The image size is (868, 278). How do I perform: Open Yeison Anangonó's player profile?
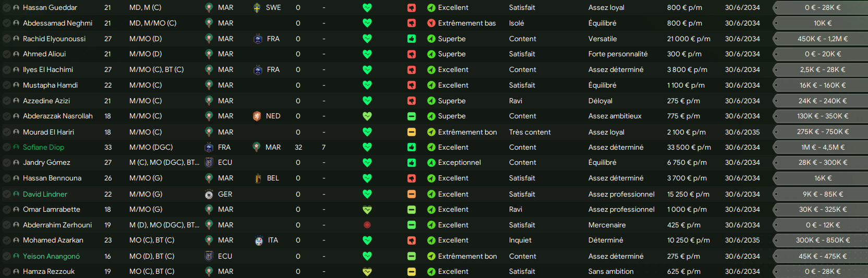51,256
